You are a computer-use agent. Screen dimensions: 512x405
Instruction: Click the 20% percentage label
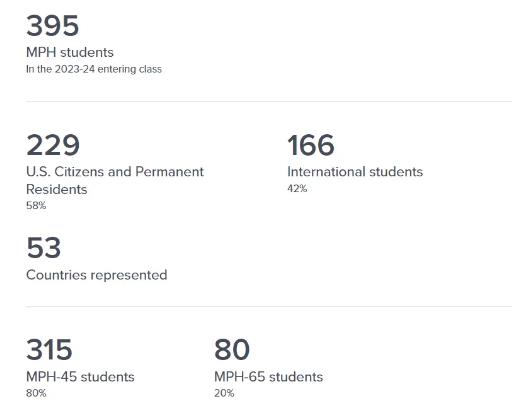(224, 393)
